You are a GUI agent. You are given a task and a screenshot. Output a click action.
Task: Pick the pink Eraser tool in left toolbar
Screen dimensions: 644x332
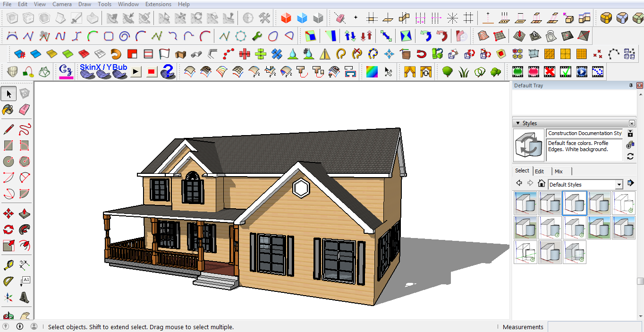pyautogui.click(x=25, y=110)
